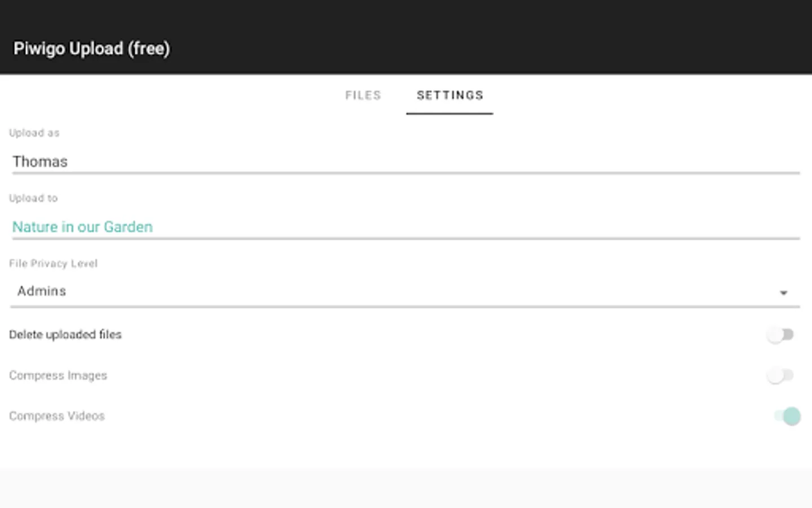
Task: Open the Admins privacy level dropdown
Action: pos(395,291)
